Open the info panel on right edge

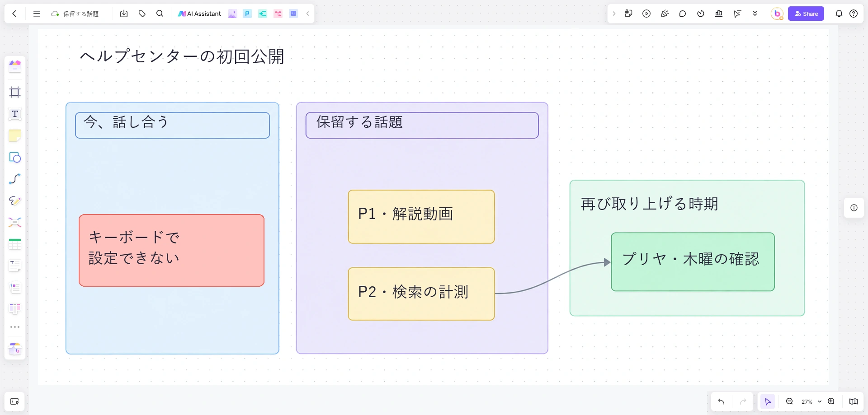(x=854, y=208)
